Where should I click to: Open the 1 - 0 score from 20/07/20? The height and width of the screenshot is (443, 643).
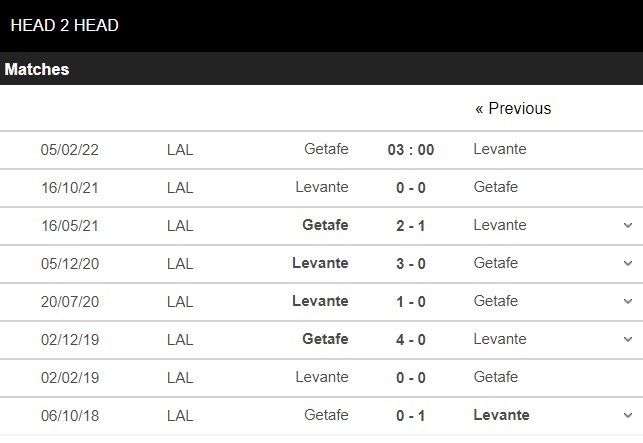pyautogui.click(x=410, y=302)
